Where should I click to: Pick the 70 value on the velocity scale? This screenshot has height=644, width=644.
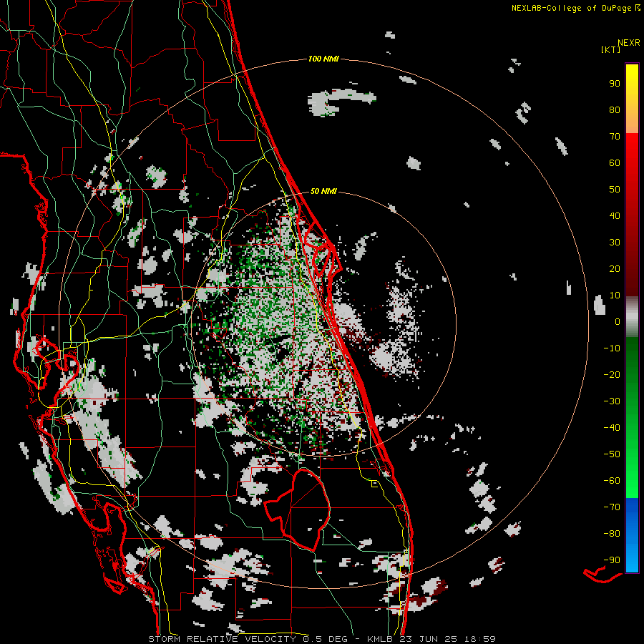(x=615, y=137)
